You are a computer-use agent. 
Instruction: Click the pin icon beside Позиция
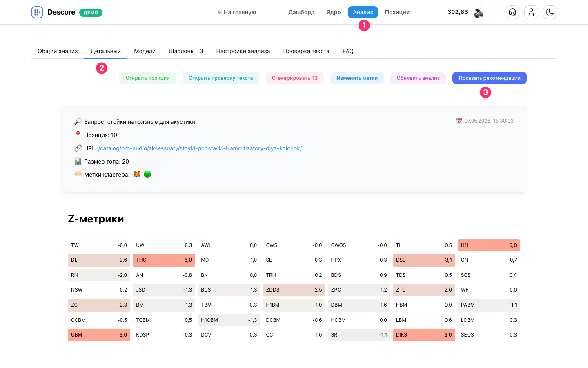point(78,135)
